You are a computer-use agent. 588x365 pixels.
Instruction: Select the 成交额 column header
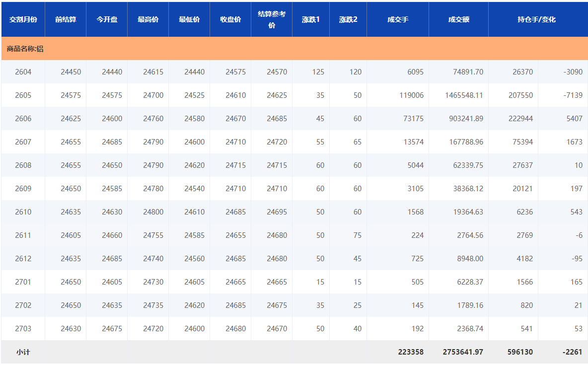458,19
